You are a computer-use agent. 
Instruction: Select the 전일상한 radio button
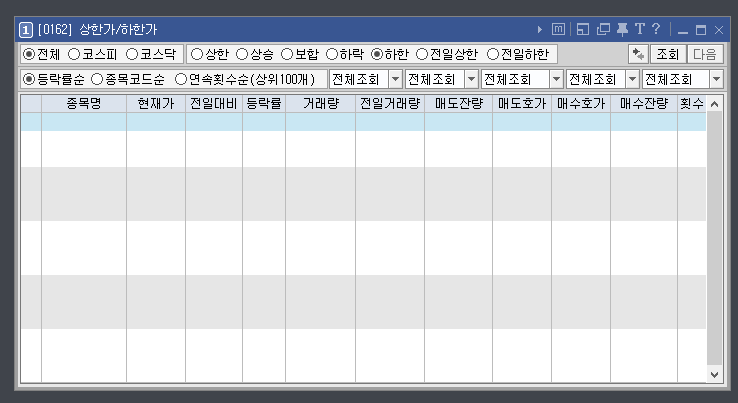point(422,54)
